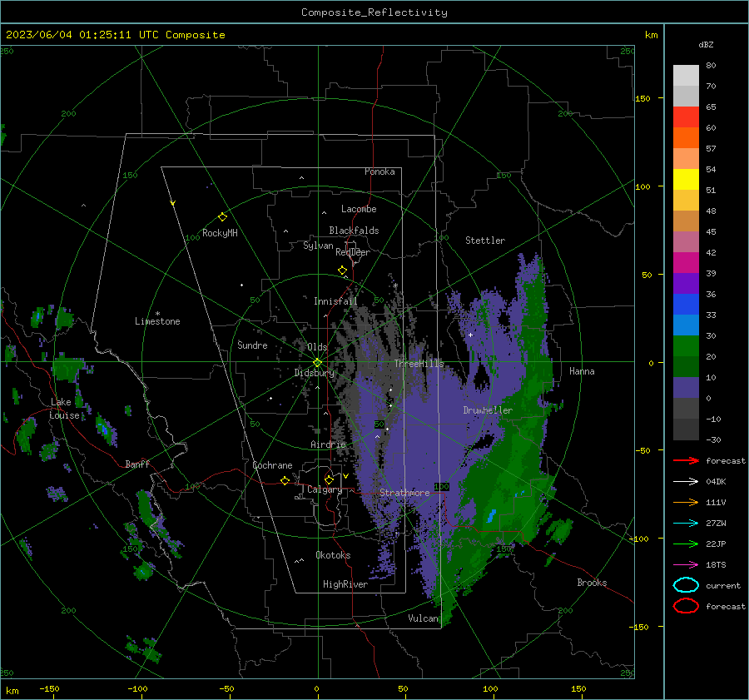
Task: Click the Okotoks city label
Action: 333,555
